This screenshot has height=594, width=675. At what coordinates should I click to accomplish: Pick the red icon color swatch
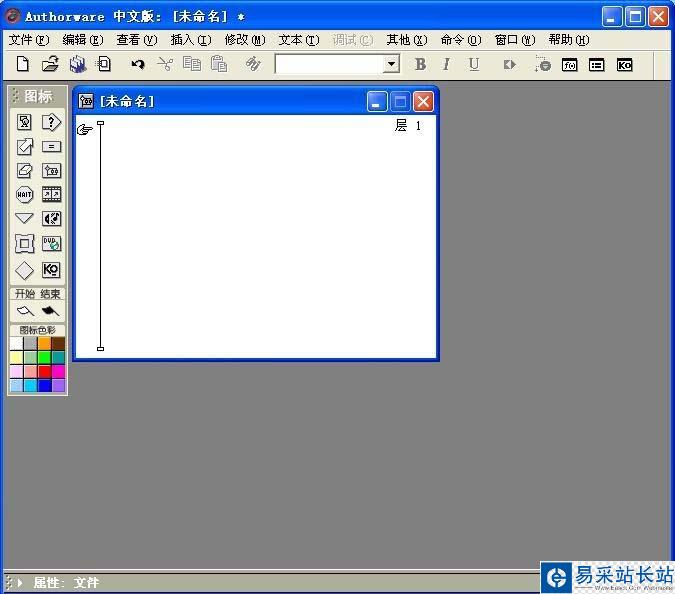pyautogui.click(x=44, y=371)
